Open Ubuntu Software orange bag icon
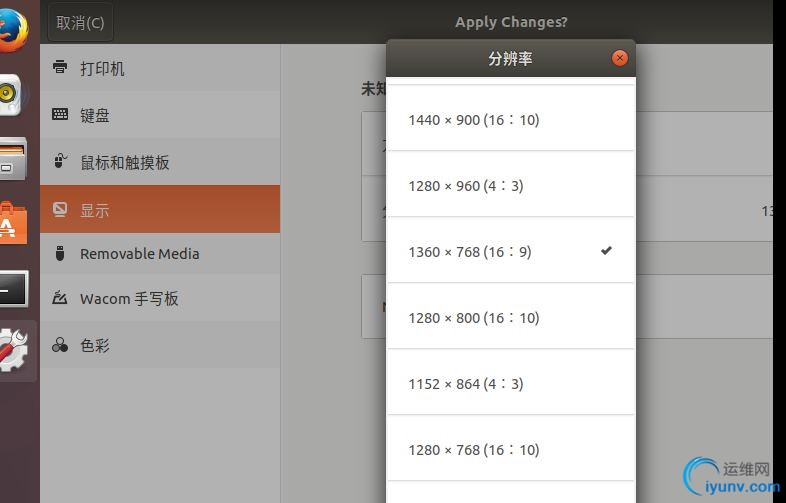 tap(14, 223)
